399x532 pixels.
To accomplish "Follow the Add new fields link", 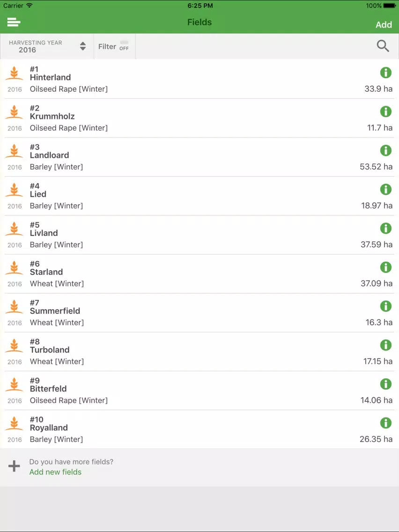I will click(x=55, y=472).
